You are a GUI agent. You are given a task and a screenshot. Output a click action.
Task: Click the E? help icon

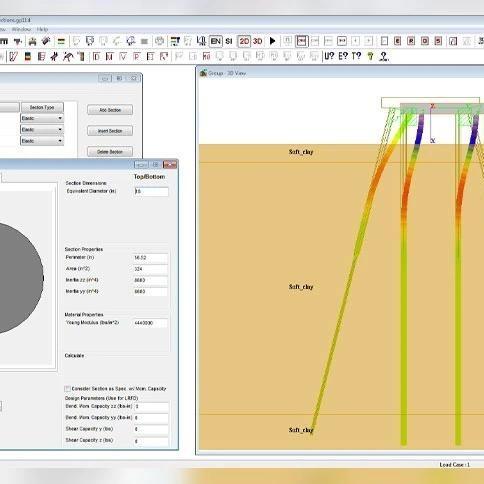click(343, 56)
